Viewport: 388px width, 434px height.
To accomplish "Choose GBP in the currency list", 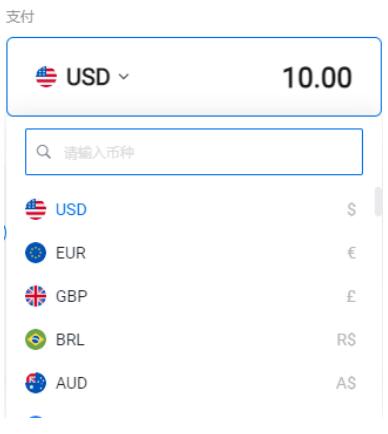I will pyautogui.click(x=191, y=296).
